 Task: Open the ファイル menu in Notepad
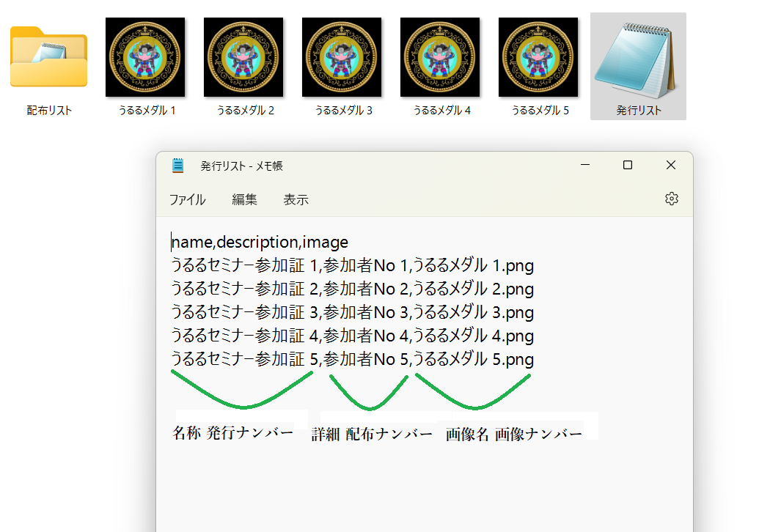[187, 199]
